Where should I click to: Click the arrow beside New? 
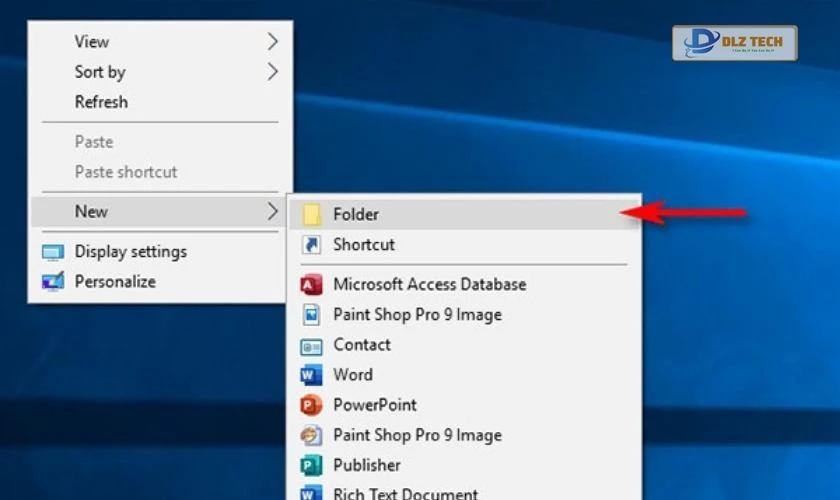[272, 212]
